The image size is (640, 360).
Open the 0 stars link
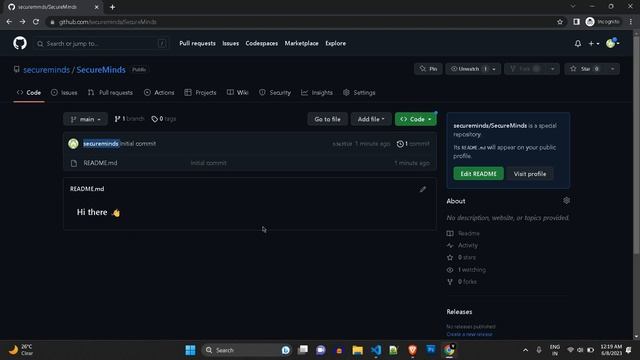coord(461,258)
